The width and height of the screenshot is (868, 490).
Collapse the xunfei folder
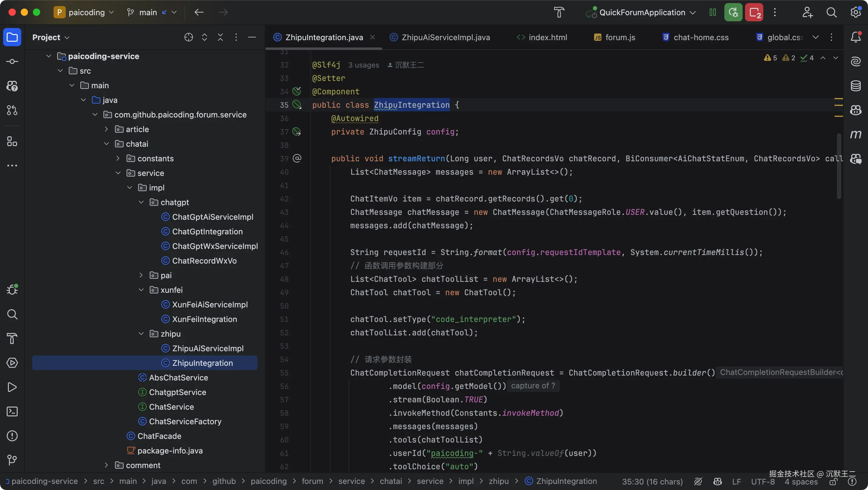pyautogui.click(x=141, y=290)
